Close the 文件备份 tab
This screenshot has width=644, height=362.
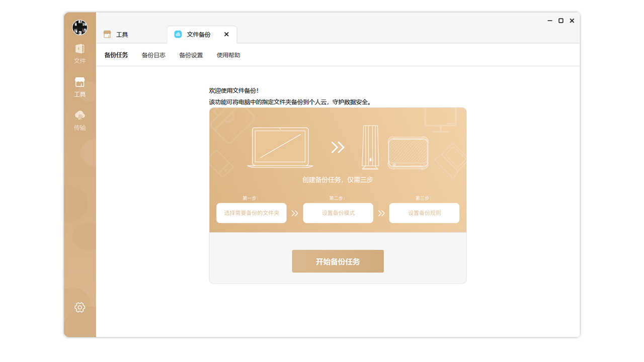[x=226, y=35]
